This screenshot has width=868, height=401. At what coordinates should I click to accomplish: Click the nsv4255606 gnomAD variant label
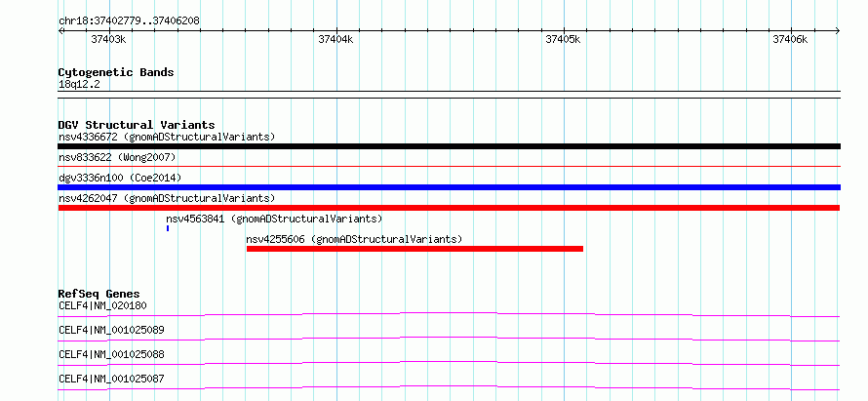pos(354,240)
